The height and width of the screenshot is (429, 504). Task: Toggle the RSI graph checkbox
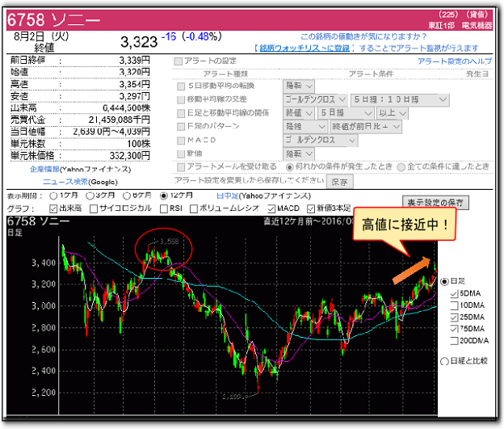(x=164, y=208)
